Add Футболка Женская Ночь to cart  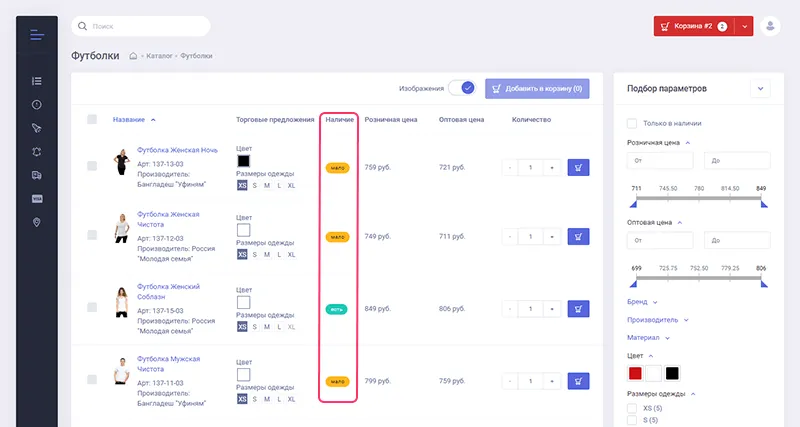[x=578, y=168]
